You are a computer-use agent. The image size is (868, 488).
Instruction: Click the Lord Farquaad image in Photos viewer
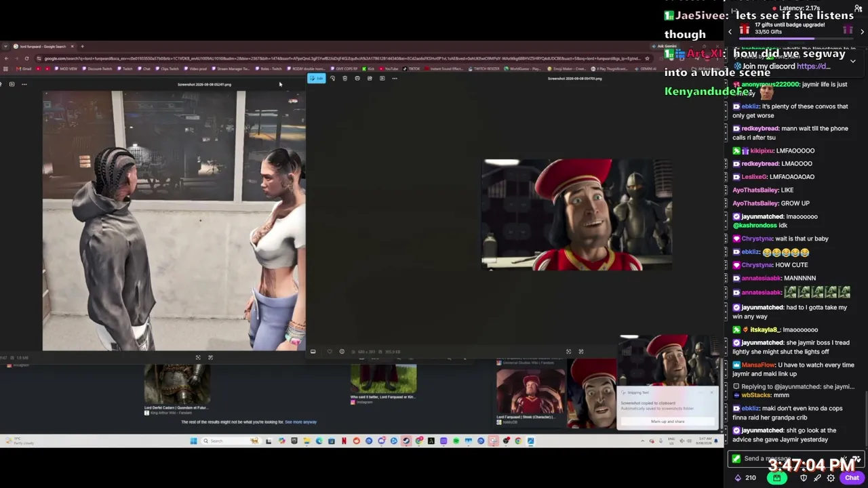(x=577, y=215)
